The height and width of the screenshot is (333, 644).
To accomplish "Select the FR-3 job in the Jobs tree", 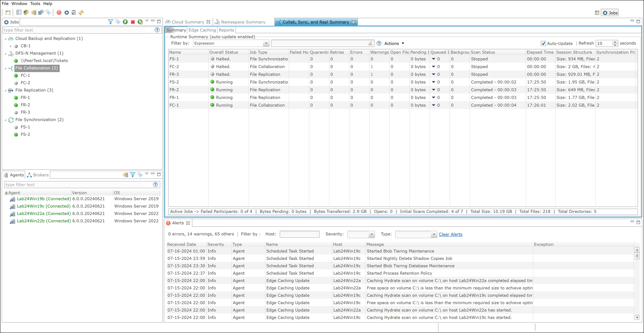I will coord(25,112).
